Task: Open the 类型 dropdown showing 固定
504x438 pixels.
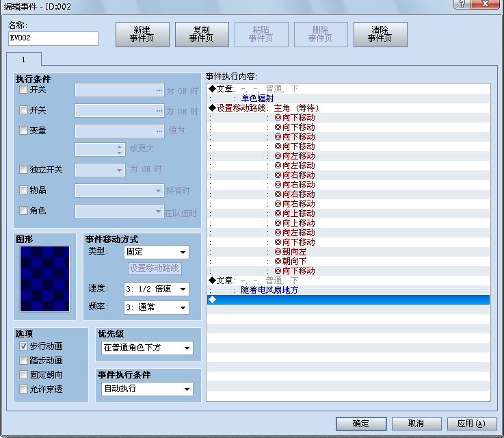Action: pos(157,252)
